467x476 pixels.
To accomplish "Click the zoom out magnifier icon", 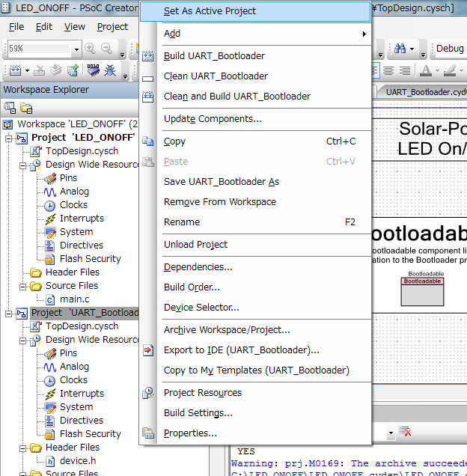I will pos(106,49).
